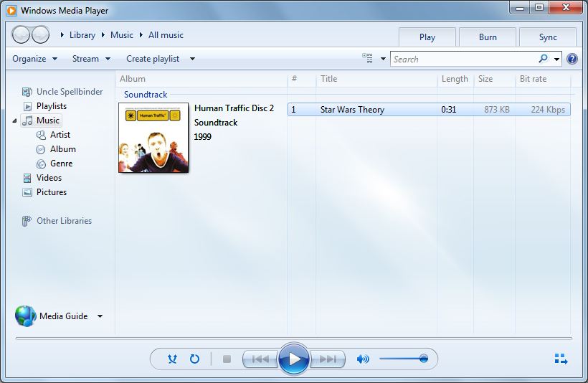Click Library in the breadcrumb
Viewport: 588px width, 383px height.
(82, 35)
